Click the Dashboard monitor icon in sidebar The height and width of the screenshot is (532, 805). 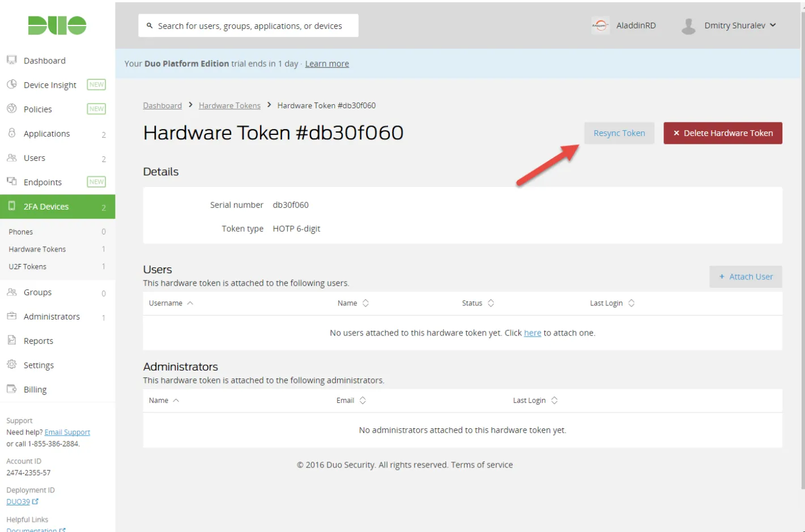pos(11,60)
